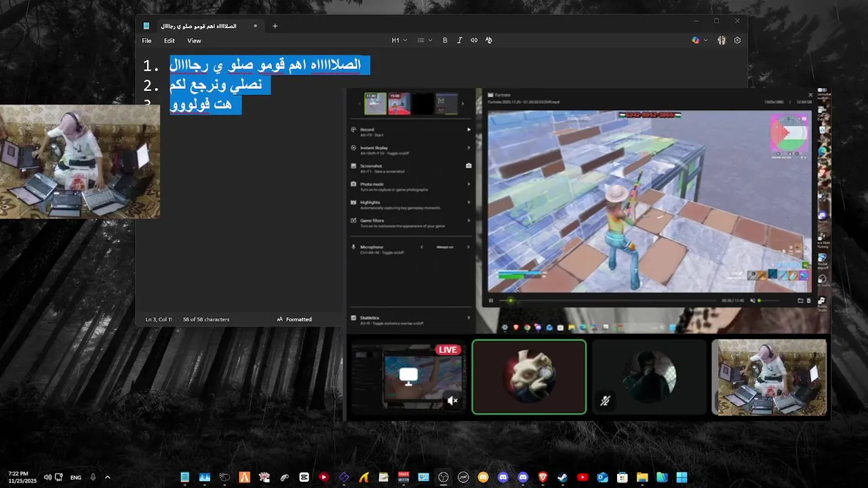Viewport: 868px width, 488px height.
Task: Unmute the LIVE stream tile speaker
Action: (x=453, y=401)
